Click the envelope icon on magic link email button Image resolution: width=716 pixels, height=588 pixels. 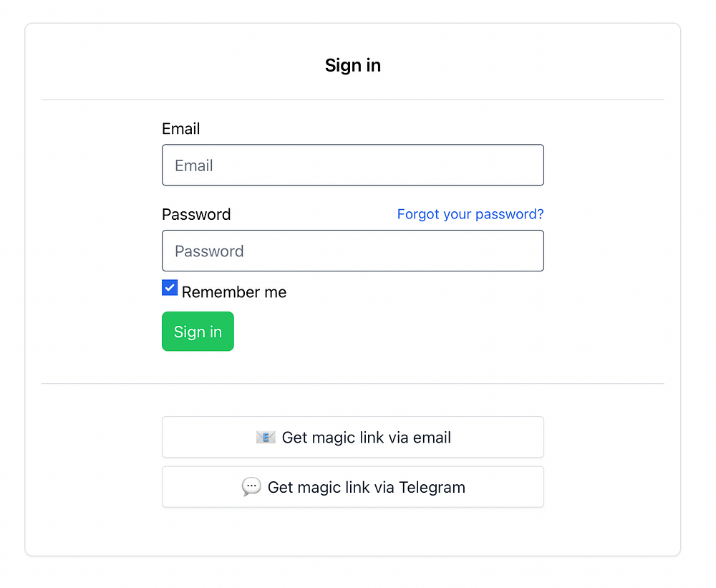coord(266,438)
